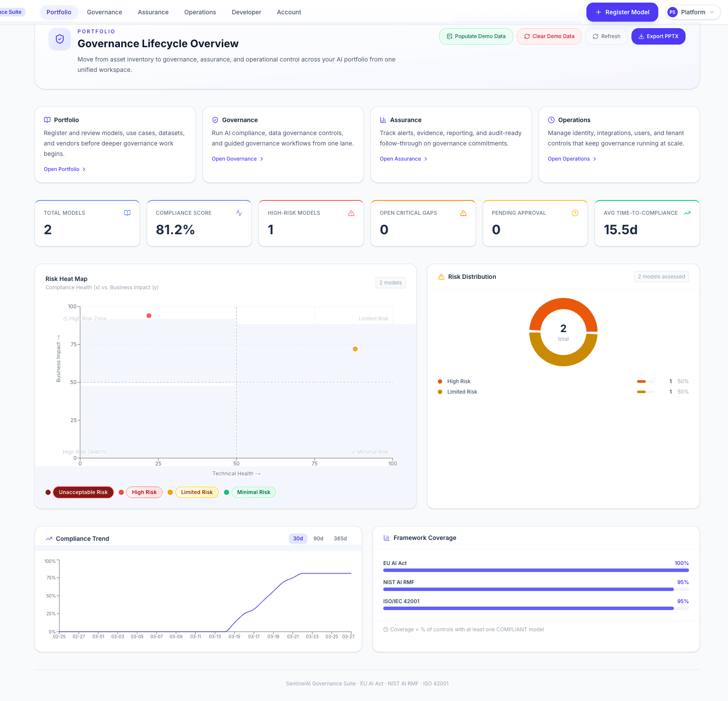This screenshot has width=728, height=701.
Task: Switch to the Governance nav tab
Action: click(104, 12)
